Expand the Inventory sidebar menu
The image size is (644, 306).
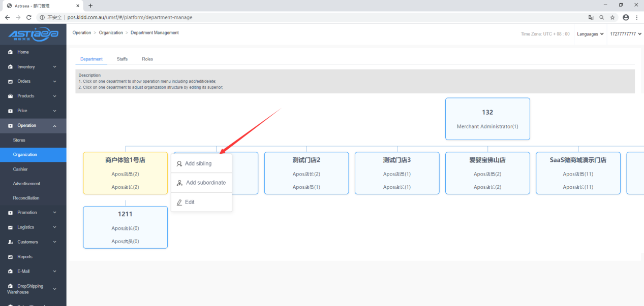(x=33, y=67)
